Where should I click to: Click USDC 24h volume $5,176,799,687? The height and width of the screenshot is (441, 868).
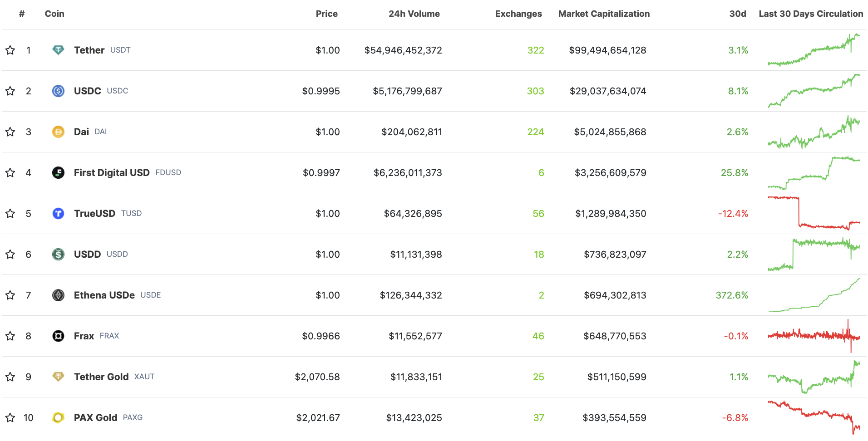pyautogui.click(x=408, y=91)
